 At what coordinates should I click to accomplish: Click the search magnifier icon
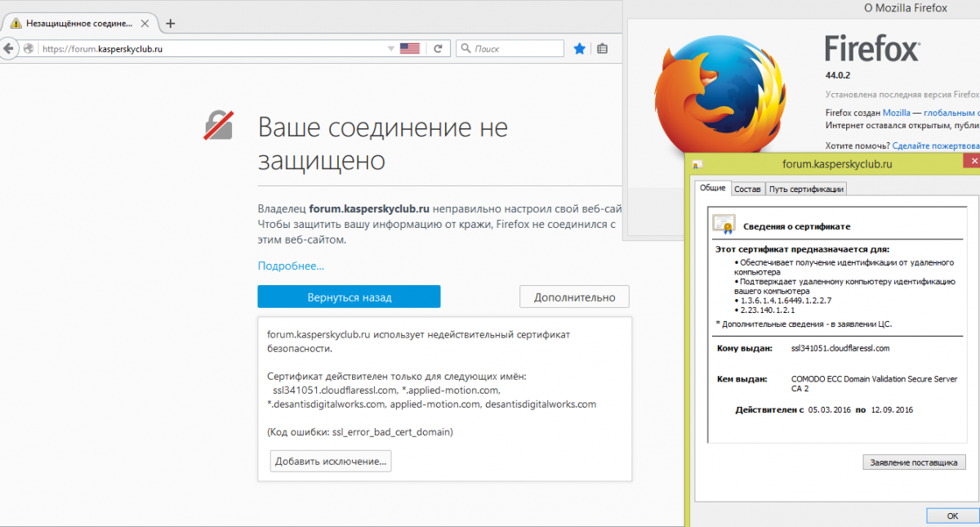pyautogui.click(x=465, y=49)
